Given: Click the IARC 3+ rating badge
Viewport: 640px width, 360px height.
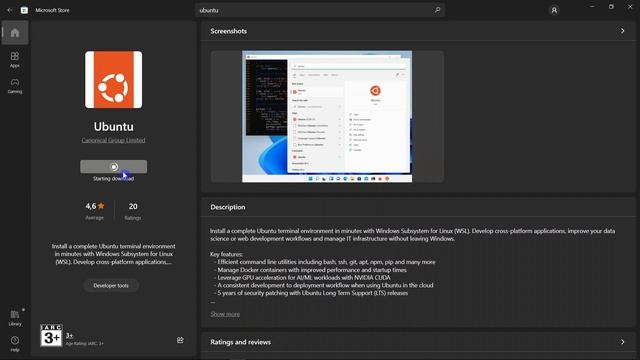Looking at the screenshot, I should click(51, 336).
